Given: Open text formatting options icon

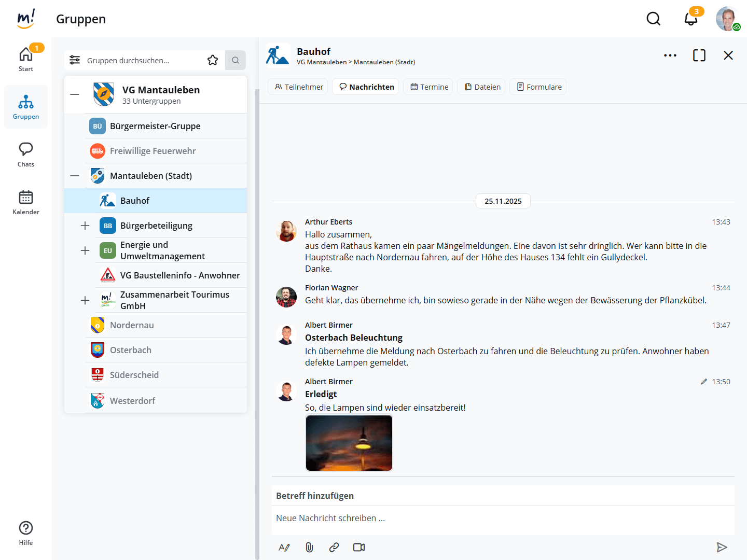Looking at the screenshot, I should click(284, 547).
